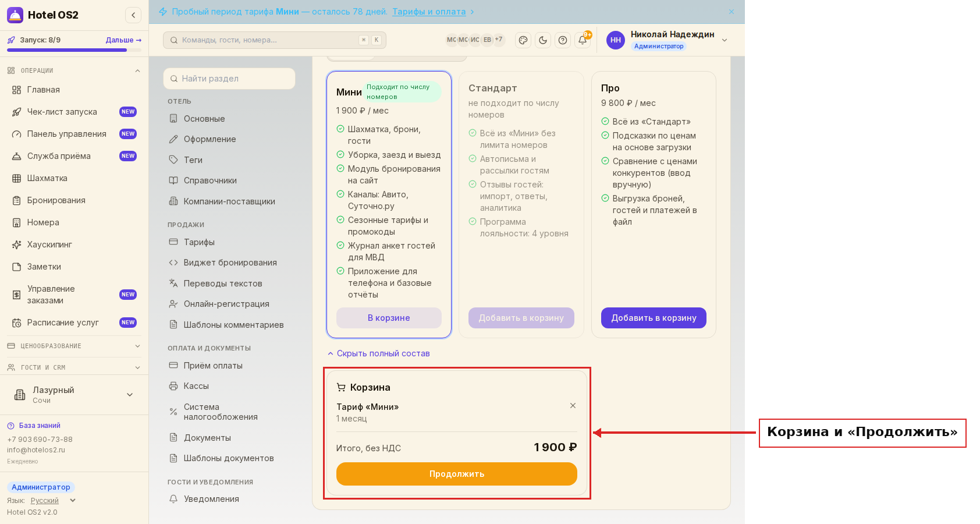Open Кассы settings section

[x=229, y=386]
